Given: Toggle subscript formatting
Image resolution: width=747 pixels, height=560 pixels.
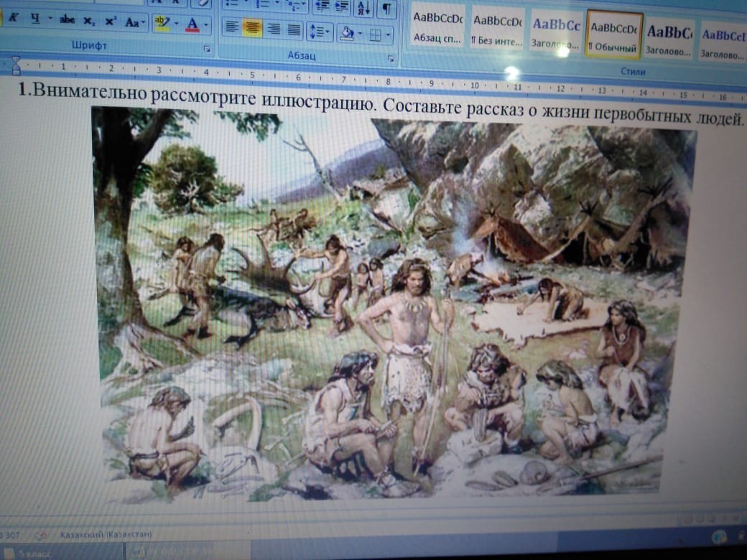Looking at the screenshot, I should click(88, 21).
